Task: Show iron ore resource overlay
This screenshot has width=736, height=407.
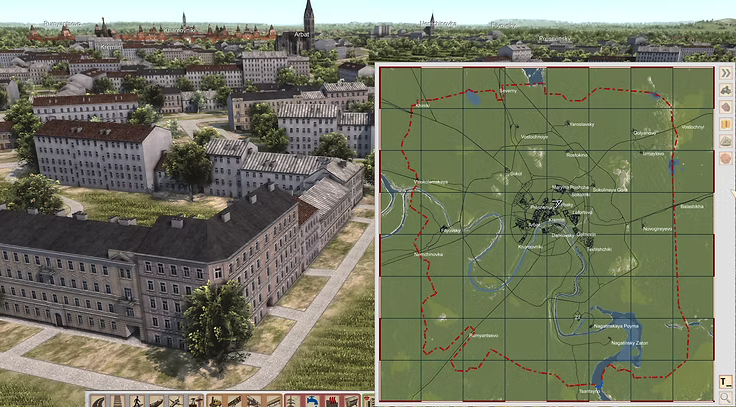Action: [726, 107]
